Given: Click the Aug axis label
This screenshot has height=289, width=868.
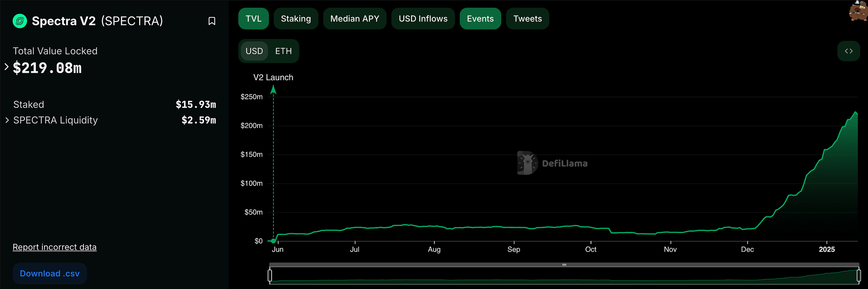Looking at the screenshot, I should tap(434, 249).
